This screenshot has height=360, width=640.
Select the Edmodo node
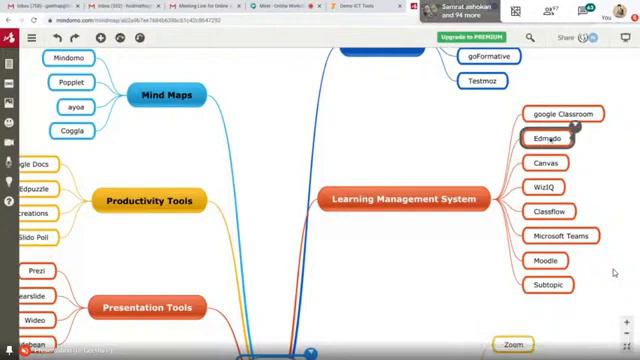pos(547,138)
